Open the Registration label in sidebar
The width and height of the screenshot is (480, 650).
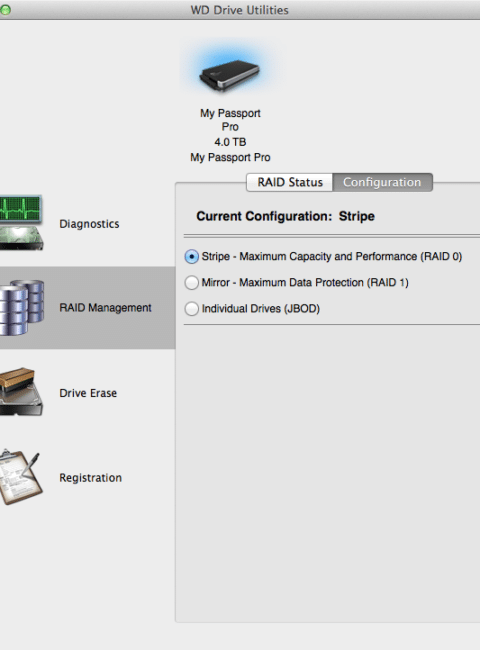[90, 478]
